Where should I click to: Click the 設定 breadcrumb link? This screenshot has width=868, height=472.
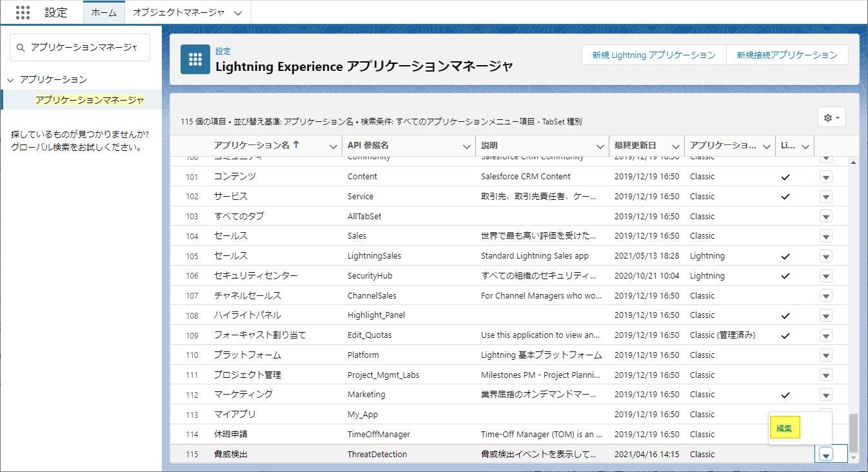click(x=223, y=51)
